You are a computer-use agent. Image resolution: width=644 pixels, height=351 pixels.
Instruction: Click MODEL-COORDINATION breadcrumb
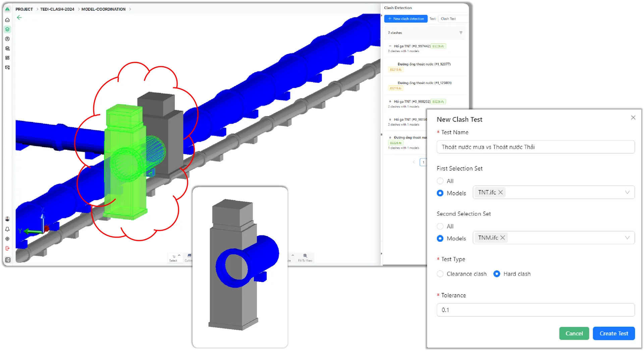click(x=103, y=9)
